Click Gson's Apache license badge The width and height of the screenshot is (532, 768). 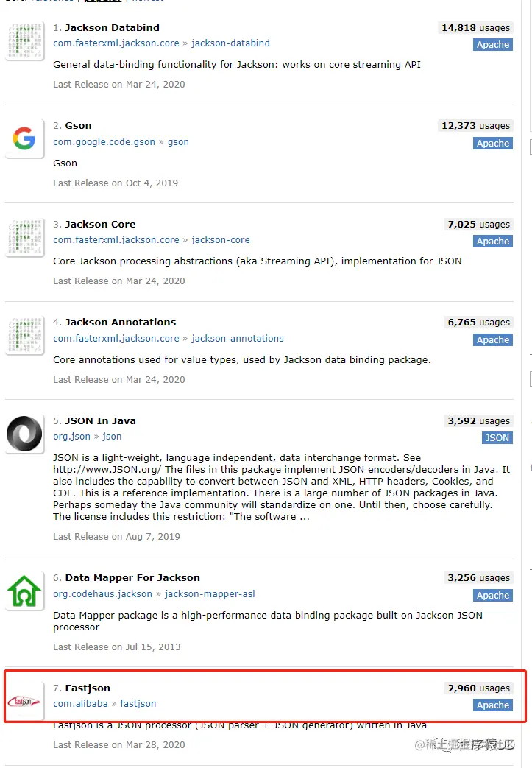[x=492, y=144]
